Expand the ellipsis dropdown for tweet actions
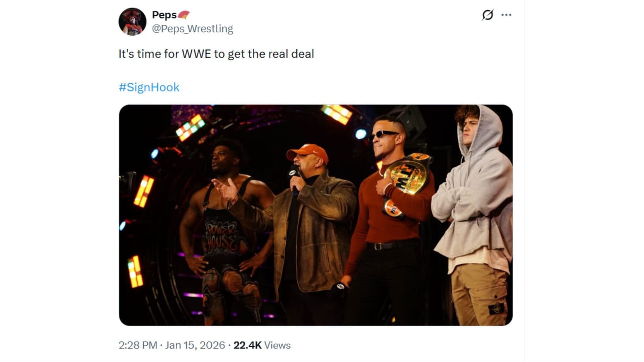This screenshot has width=644, height=362. tap(506, 15)
